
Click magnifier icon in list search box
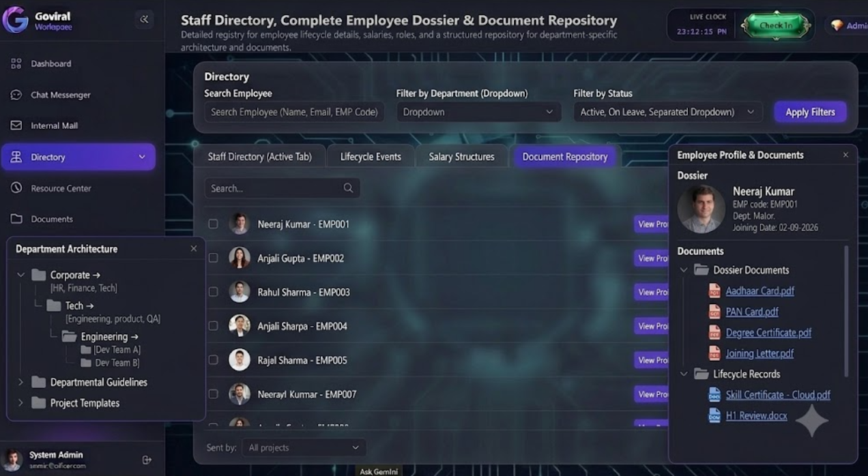pos(348,188)
